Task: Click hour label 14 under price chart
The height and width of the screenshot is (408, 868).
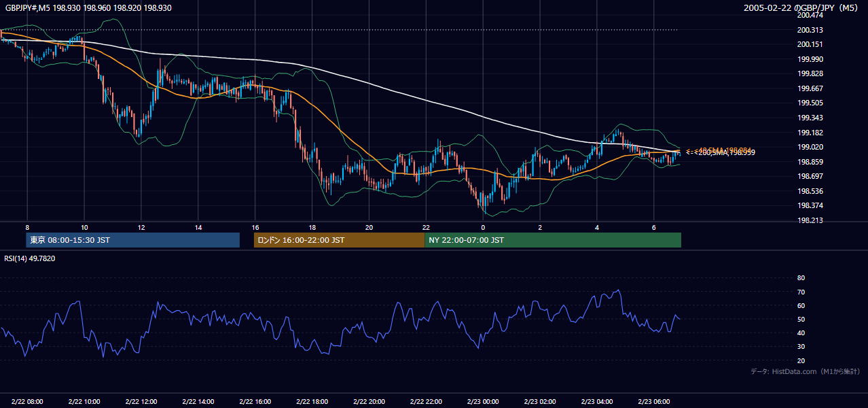Action: pos(198,227)
